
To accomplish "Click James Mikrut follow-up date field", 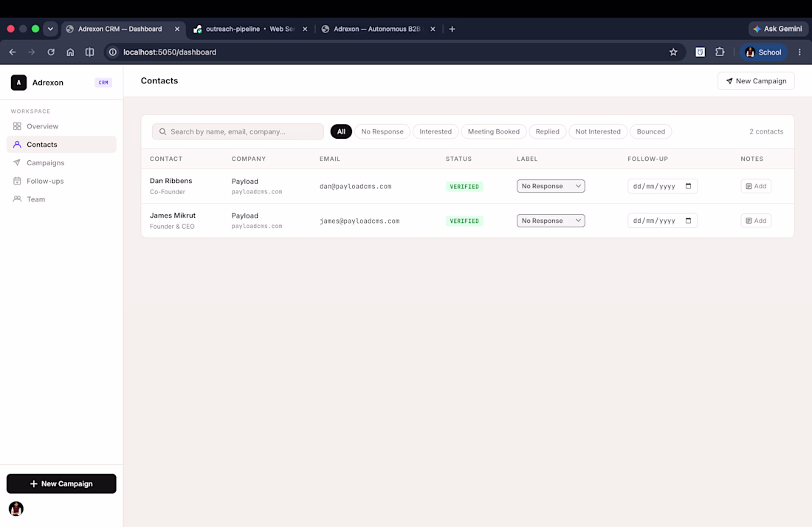I will point(662,221).
